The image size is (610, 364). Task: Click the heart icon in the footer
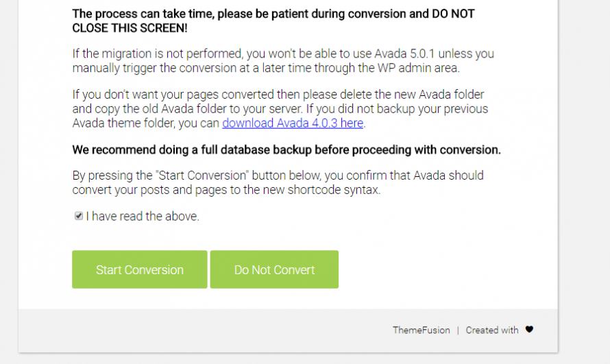[529, 330]
